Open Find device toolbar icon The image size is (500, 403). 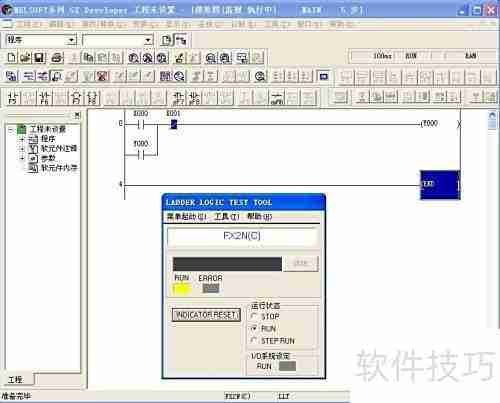coord(134,58)
